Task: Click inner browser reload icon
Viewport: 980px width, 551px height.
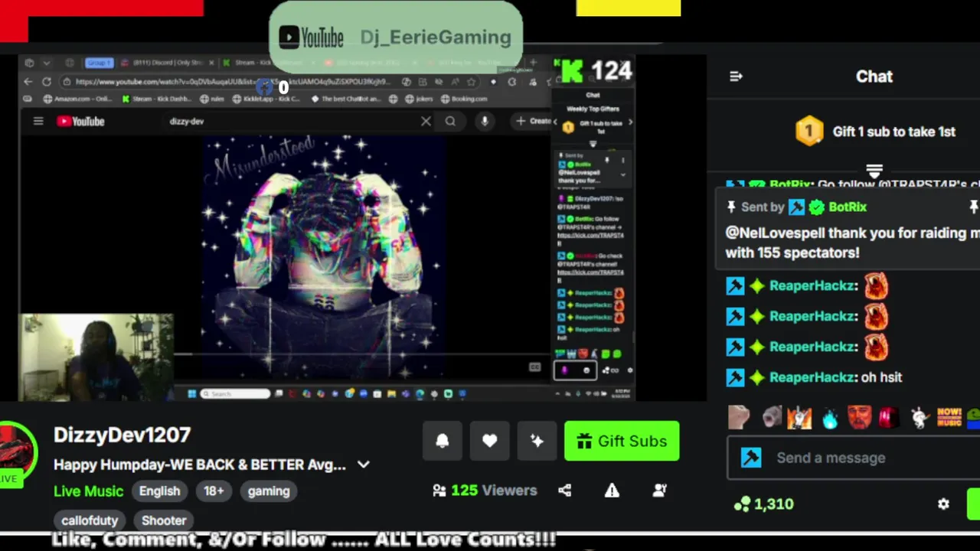Action: 47,81
